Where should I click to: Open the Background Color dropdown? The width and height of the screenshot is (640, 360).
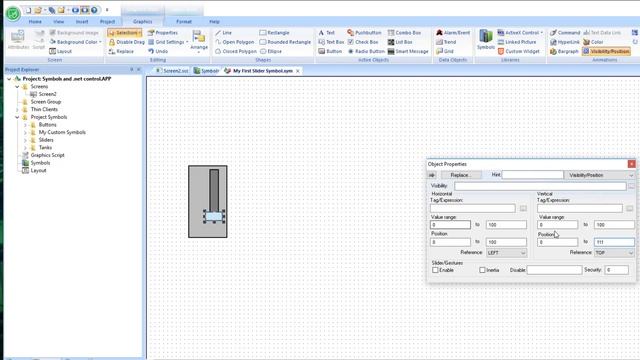pos(76,42)
